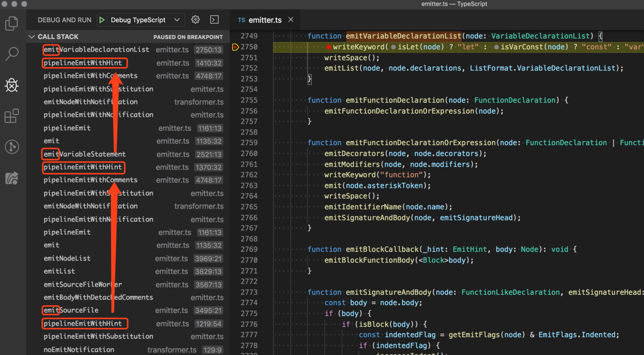644x355 pixels.
Task: Click emitModifiers call on line 2761
Action: point(352,165)
